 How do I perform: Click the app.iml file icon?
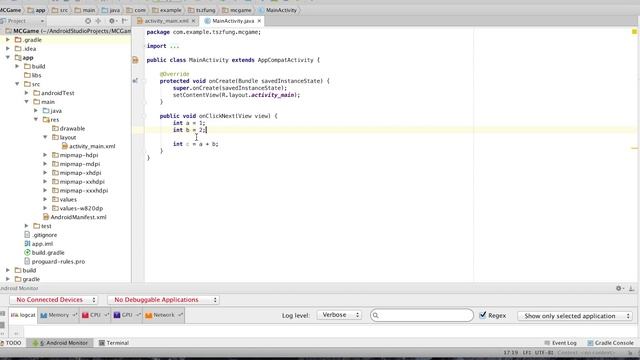click(x=27, y=244)
